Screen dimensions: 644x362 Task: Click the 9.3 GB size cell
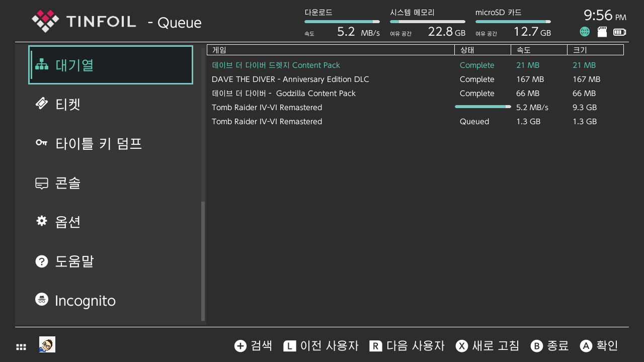pyautogui.click(x=585, y=108)
